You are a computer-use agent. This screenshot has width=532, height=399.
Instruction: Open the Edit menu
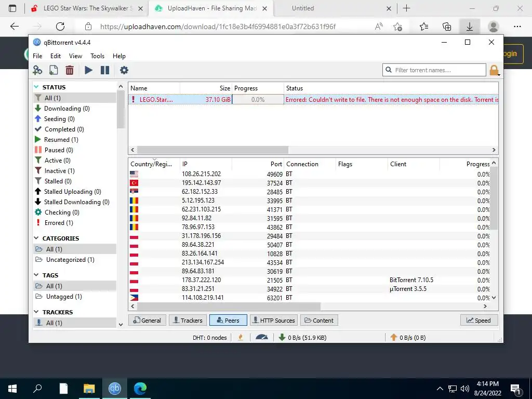click(55, 56)
